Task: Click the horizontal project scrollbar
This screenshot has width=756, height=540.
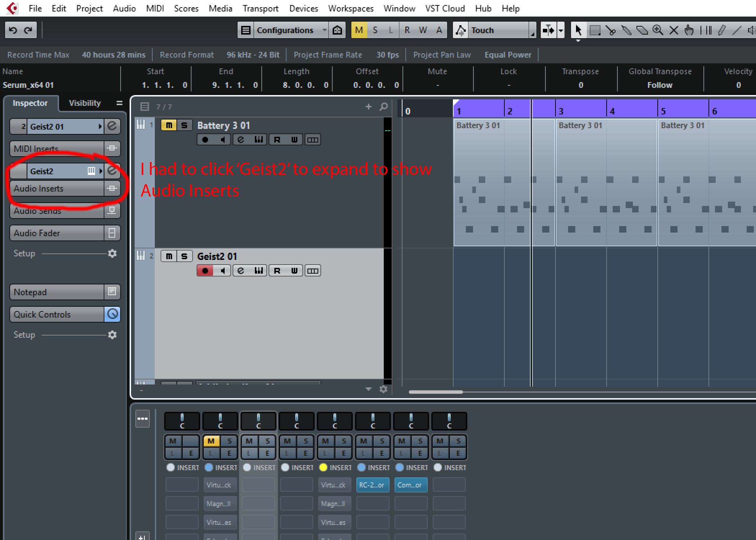Action: coord(436,392)
